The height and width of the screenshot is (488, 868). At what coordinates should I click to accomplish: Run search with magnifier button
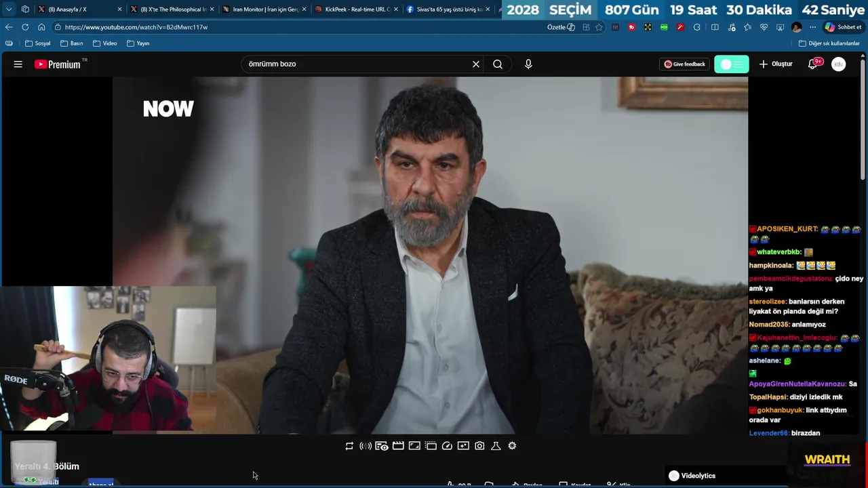coord(498,64)
